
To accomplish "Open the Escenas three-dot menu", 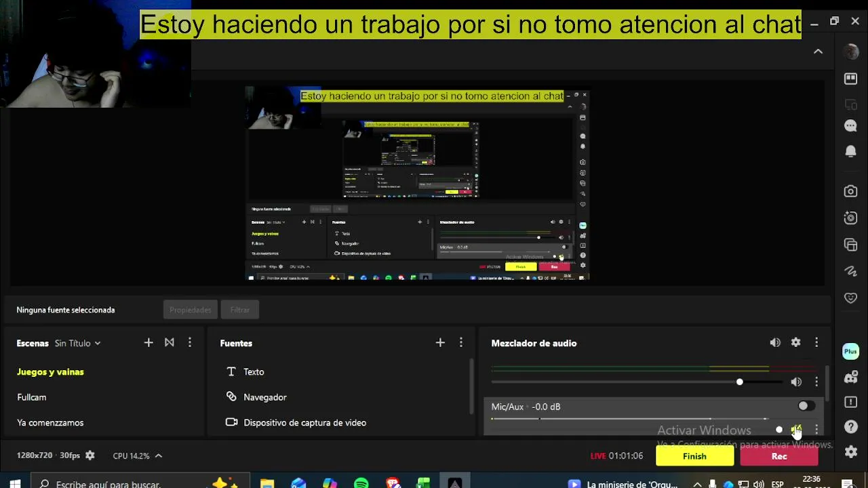I will tap(190, 343).
